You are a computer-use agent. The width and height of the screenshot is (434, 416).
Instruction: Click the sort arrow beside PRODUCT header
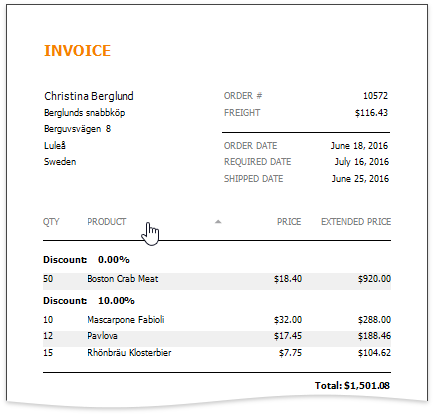(218, 222)
